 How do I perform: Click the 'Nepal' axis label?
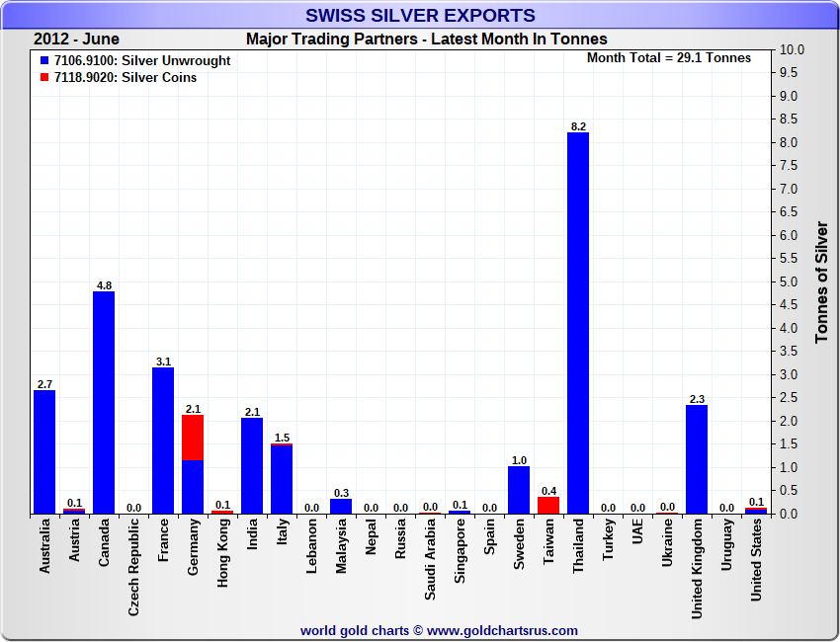pos(371,536)
